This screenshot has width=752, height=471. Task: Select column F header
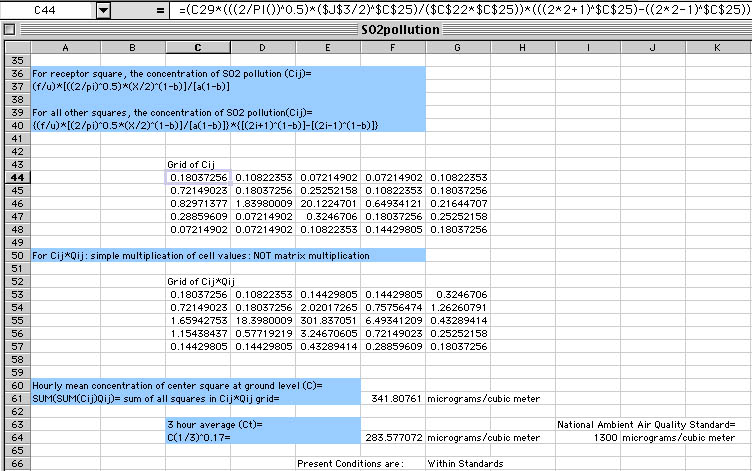tap(393, 47)
